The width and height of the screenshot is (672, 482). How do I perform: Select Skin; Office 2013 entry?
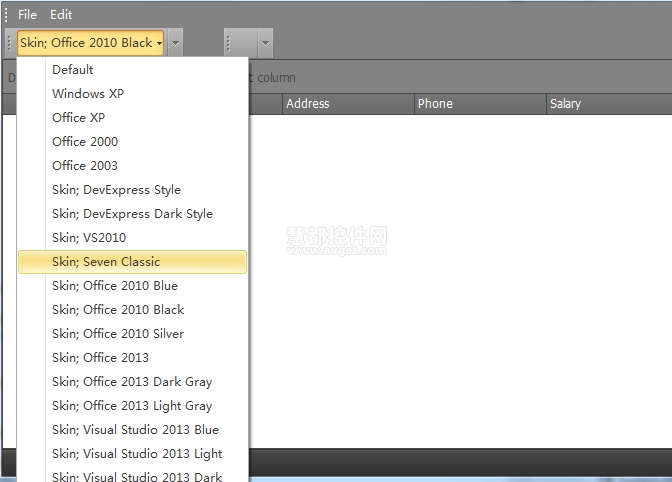[x=132, y=357]
